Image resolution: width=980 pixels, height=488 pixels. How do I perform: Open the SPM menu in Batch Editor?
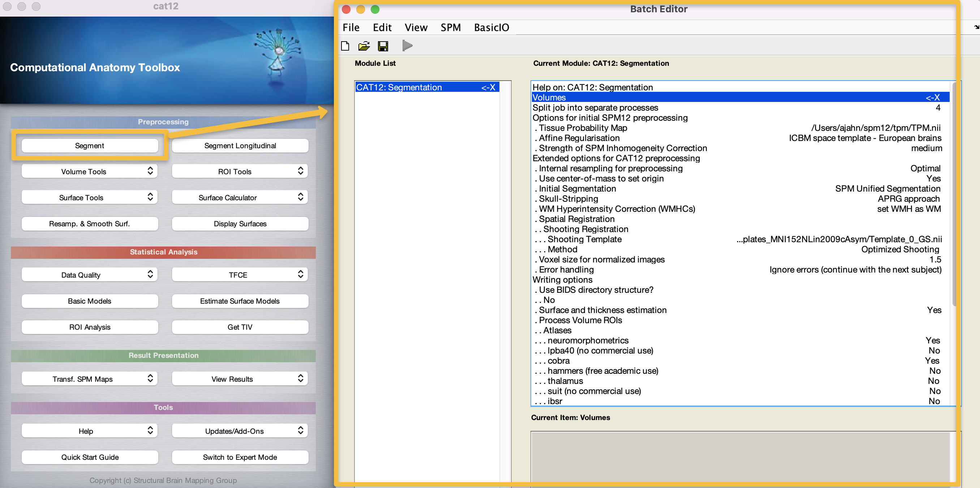451,27
